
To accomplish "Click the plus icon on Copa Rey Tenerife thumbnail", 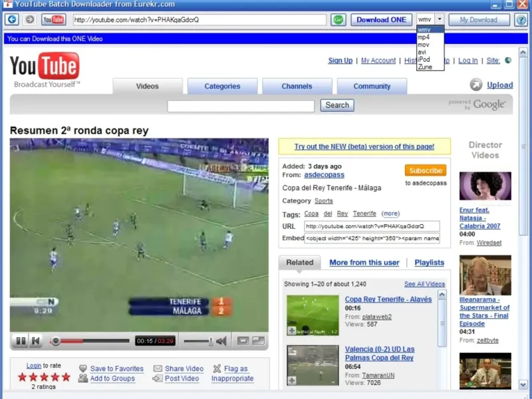I will (x=291, y=331).
